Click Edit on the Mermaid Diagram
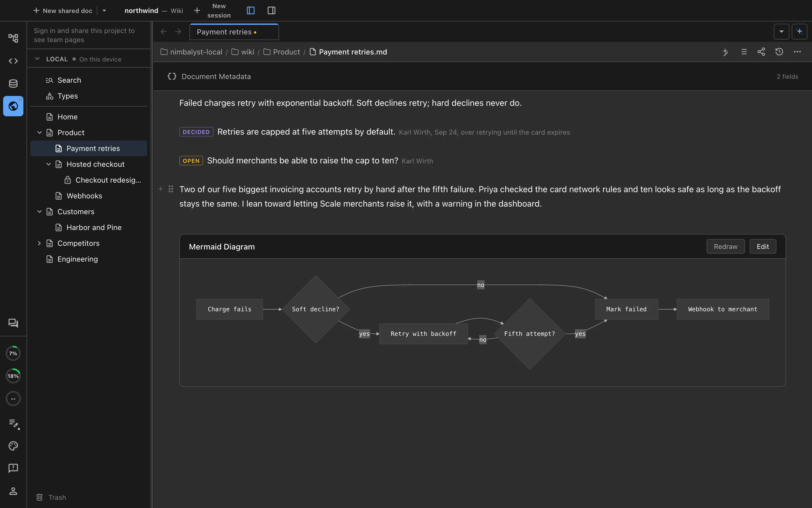This screenshot has width=812, height=508. click(763, 246)
